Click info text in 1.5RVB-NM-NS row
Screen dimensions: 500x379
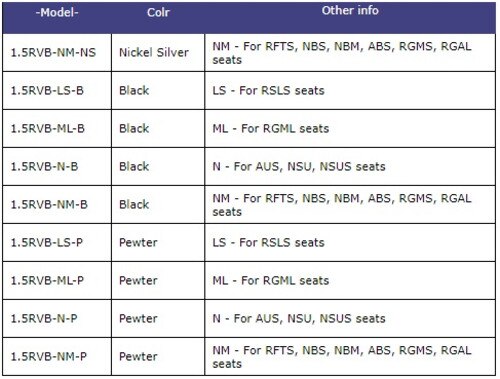[342, 53]
